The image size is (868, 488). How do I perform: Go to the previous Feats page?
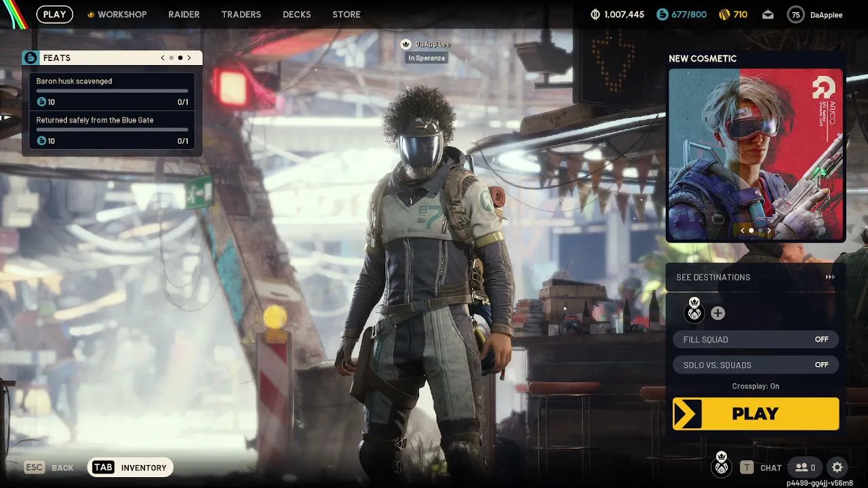tap(163, 58)
